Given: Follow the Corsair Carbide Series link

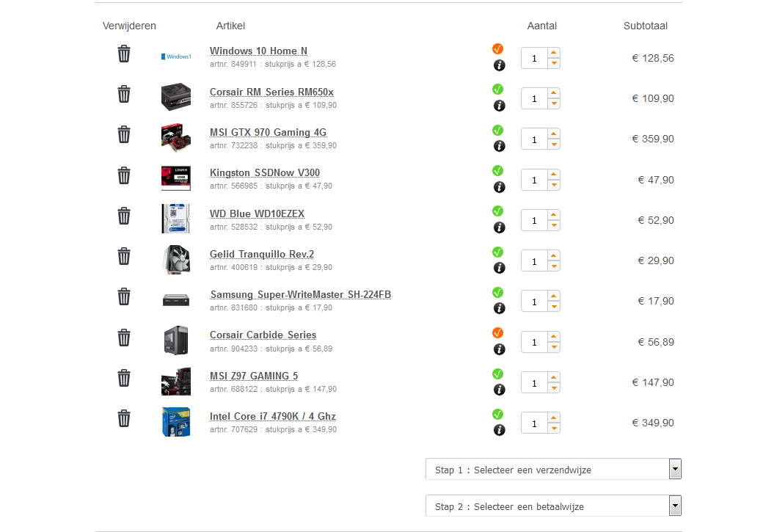Looking at the screenshot, I should tap(263, 335).
